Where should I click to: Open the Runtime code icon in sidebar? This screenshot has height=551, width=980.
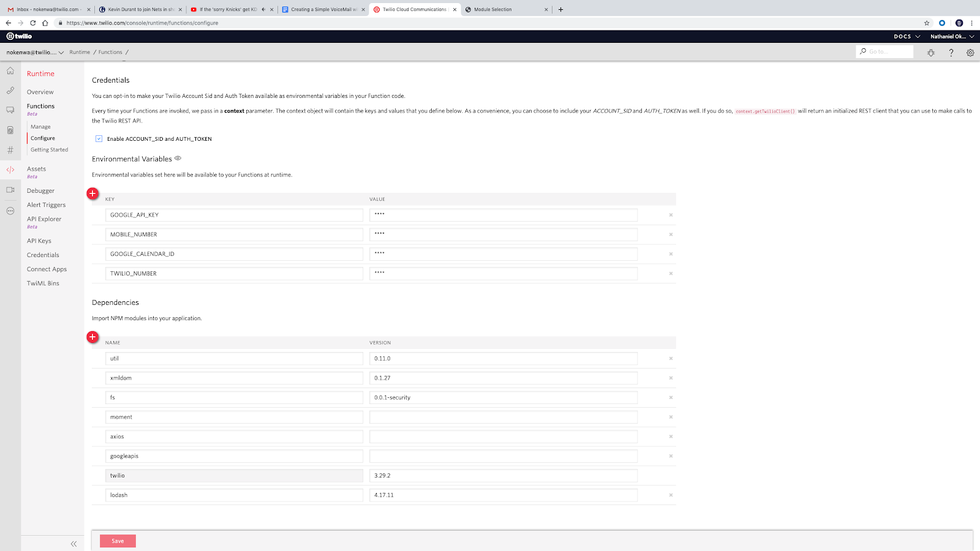pos(10,170)
